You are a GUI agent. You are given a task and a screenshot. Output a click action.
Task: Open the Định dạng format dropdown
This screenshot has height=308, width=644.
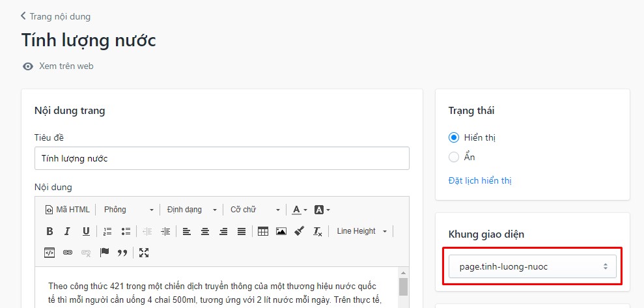point(191,210)
